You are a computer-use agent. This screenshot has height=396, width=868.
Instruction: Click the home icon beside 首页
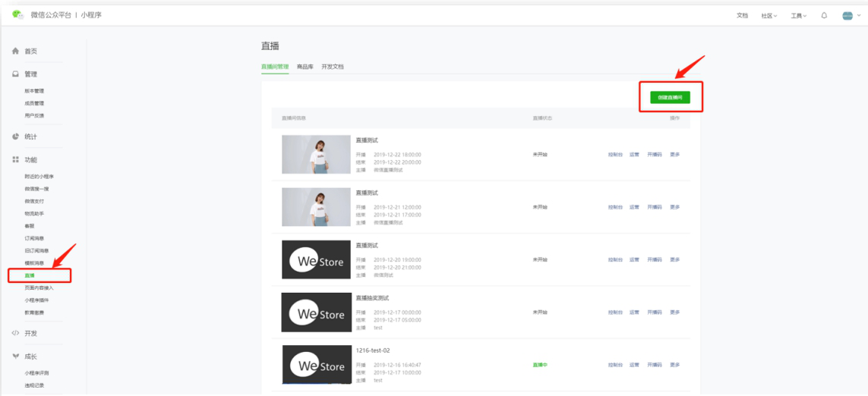click(x=15, y=52)
